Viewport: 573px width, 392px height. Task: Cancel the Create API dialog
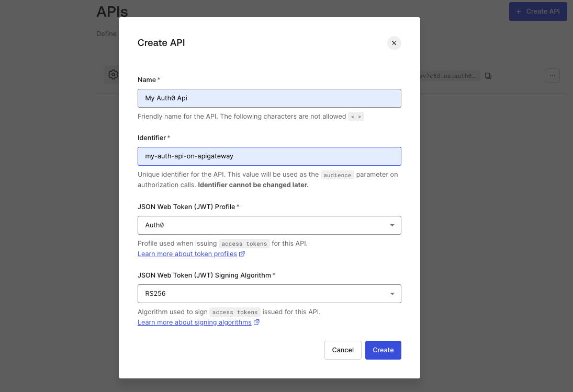(x=343, y=350)
